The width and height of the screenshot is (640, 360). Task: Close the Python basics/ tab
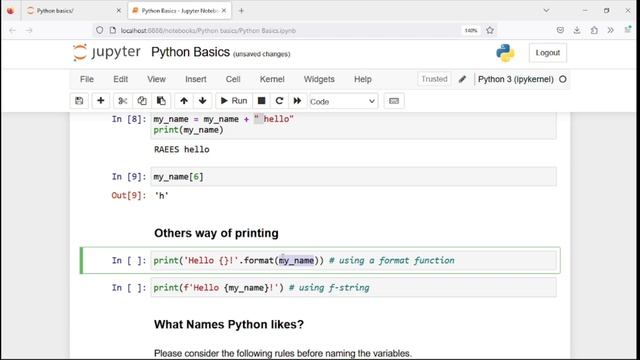coord(118,11)
